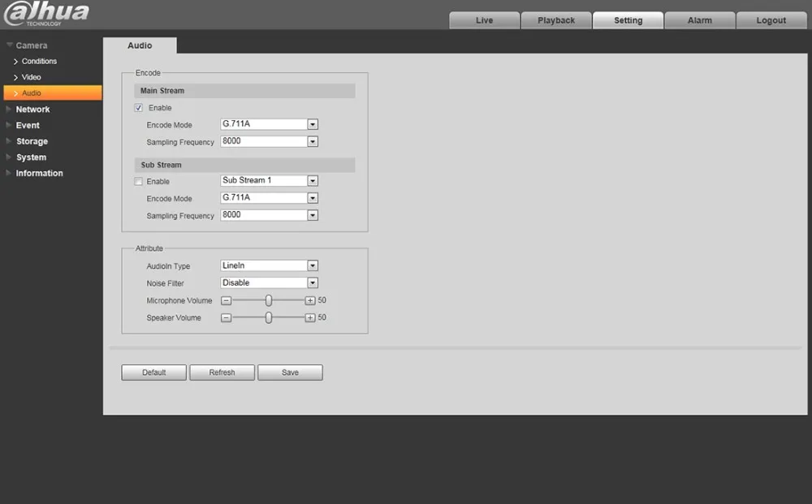Viewport: 812px width, 504px height.
Task: Open Main Stream Encode Mode dropdown
Action: (270, 124)
